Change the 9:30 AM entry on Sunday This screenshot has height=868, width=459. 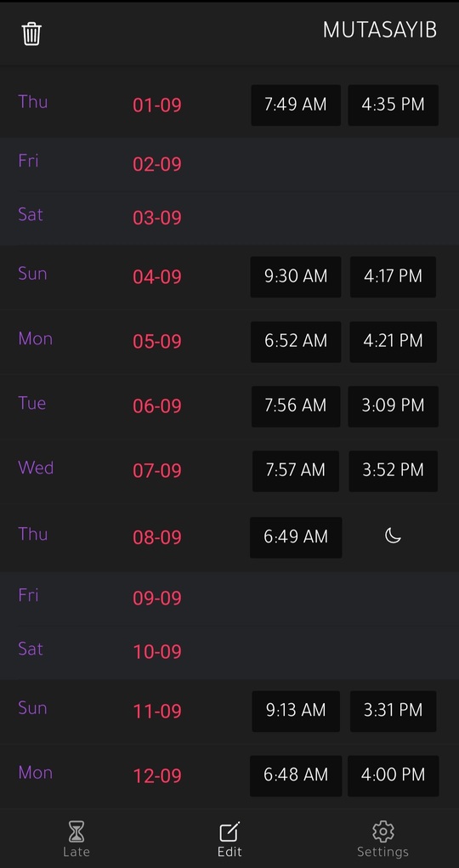pyautogui.click(x=296, y=276)
